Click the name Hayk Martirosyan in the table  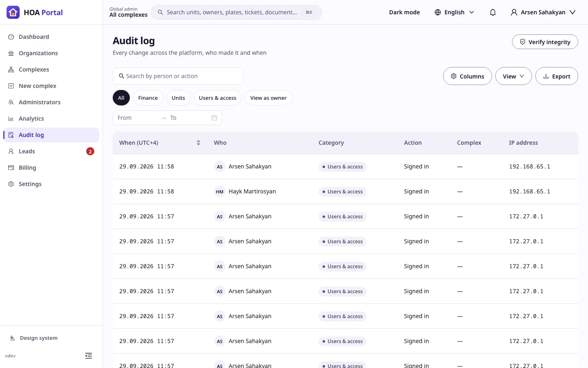(x=252, y=191)
